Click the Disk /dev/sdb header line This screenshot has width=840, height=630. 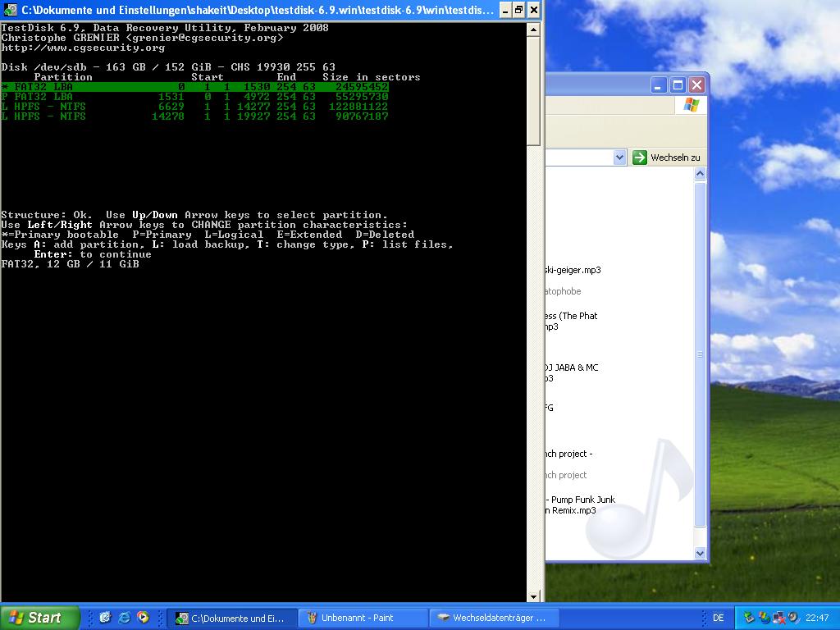point(168,67)
